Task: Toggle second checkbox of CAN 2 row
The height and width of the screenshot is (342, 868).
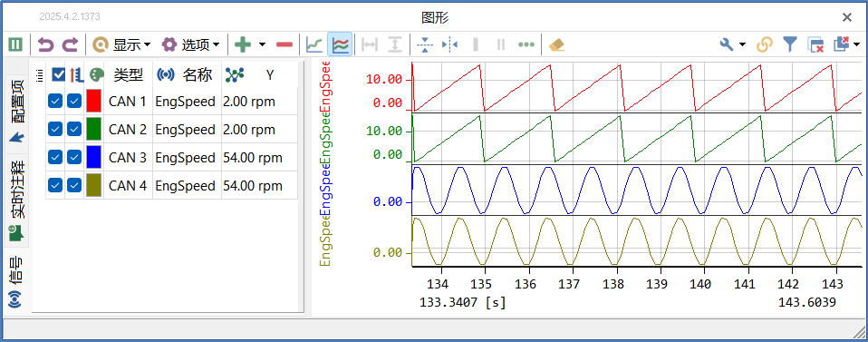Action: coord(74,129)
